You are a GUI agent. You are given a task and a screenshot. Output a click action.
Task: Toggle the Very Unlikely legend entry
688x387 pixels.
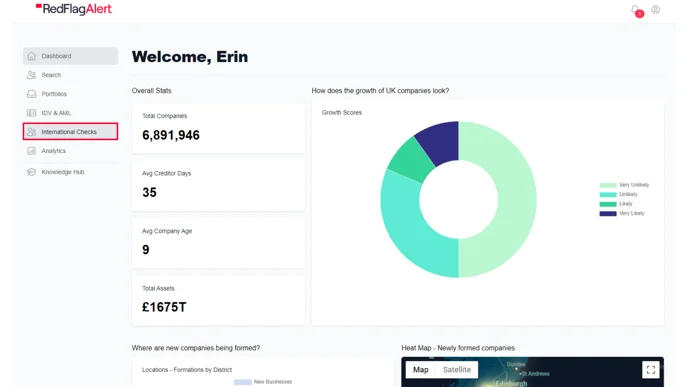click(x=624, y=185)
